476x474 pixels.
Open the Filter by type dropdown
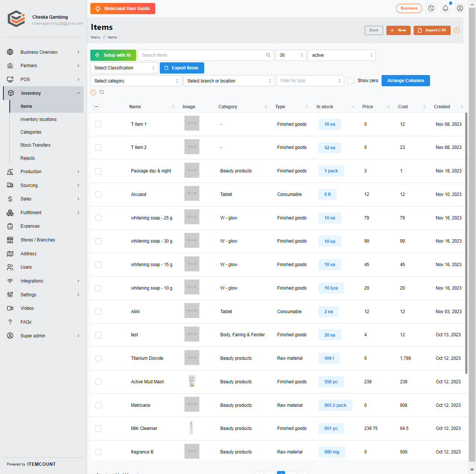pyautogui.click(x=310, y=81)
